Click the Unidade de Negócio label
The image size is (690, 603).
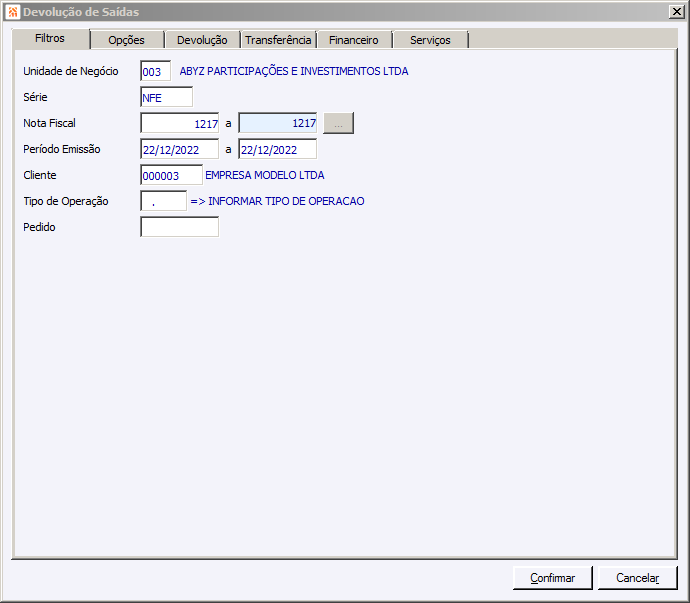pyautogui.click(x=71, y=71)
